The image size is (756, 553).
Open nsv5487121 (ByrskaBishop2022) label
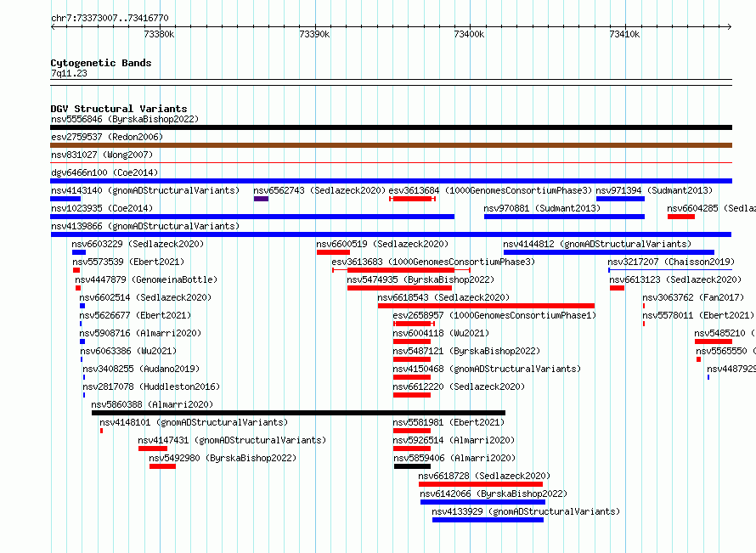tap(466, 351)
